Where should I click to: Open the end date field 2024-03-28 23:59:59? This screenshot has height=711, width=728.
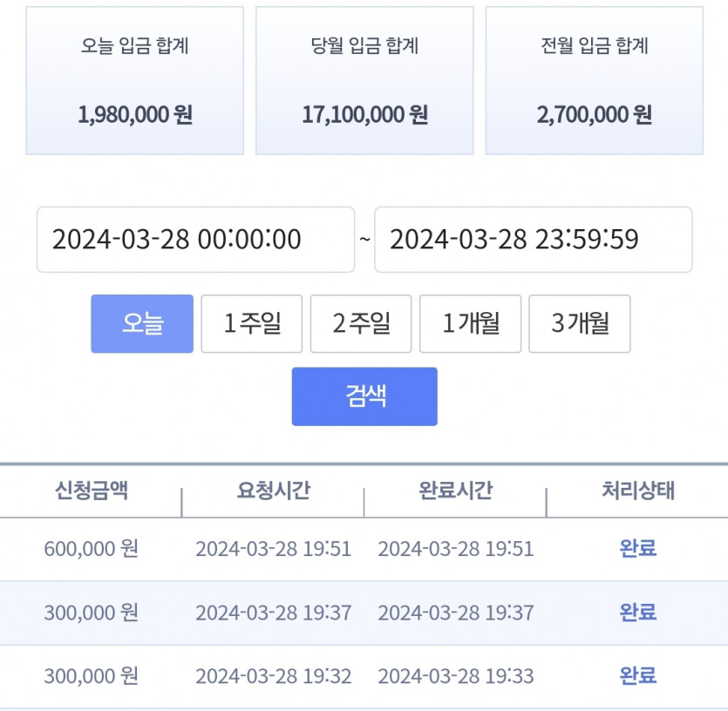pyautogui.click(x=533, y=240)
